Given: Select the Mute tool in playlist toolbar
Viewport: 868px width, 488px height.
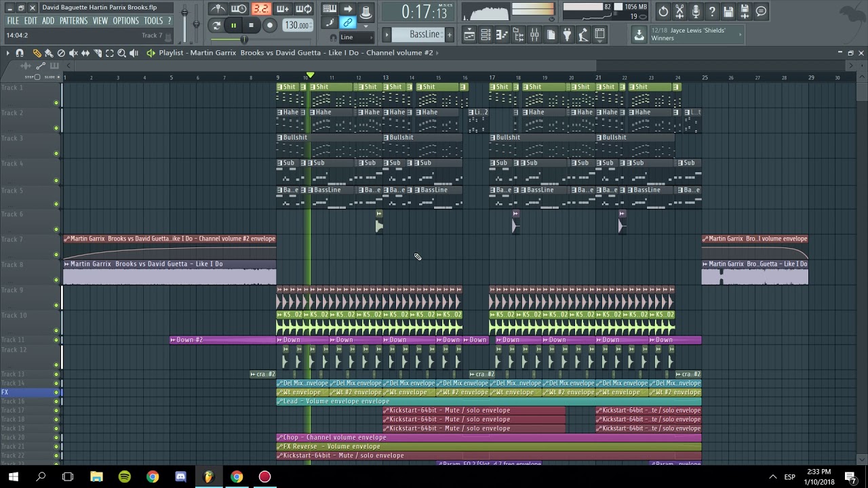Looking at the screenshot, I should (x=73, y=53).
